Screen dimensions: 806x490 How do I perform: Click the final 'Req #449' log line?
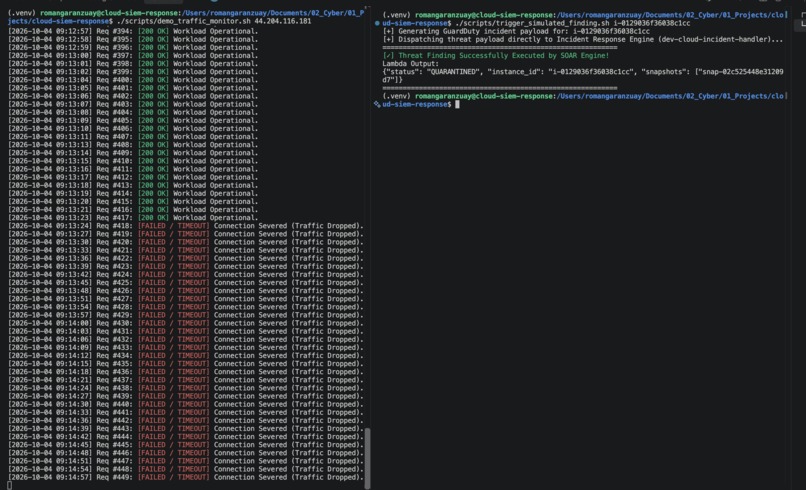point(186,477)
